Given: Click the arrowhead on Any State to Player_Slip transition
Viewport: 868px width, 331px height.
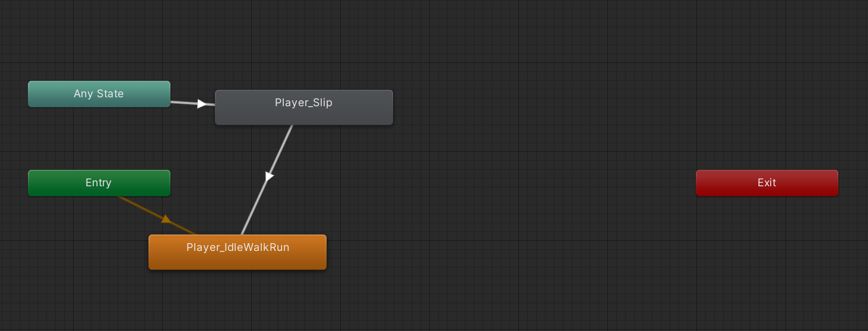Looking at the screenshot, I should tap(202, 104).
